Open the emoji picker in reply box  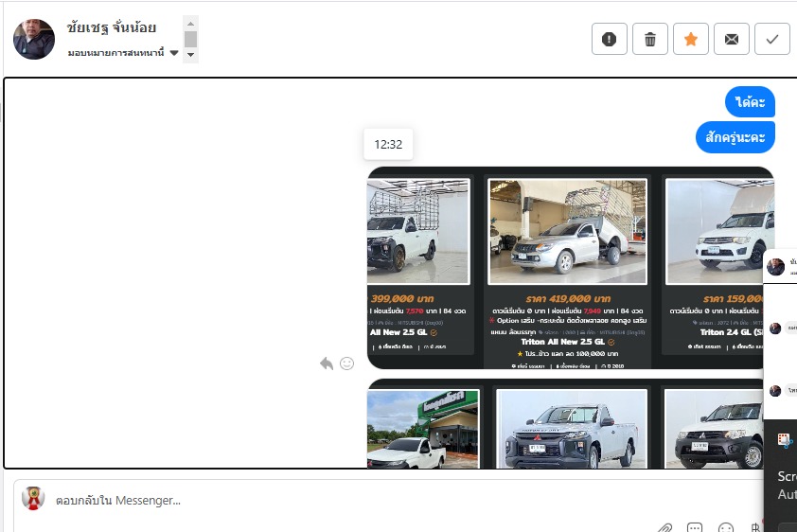tap(726, 526)
